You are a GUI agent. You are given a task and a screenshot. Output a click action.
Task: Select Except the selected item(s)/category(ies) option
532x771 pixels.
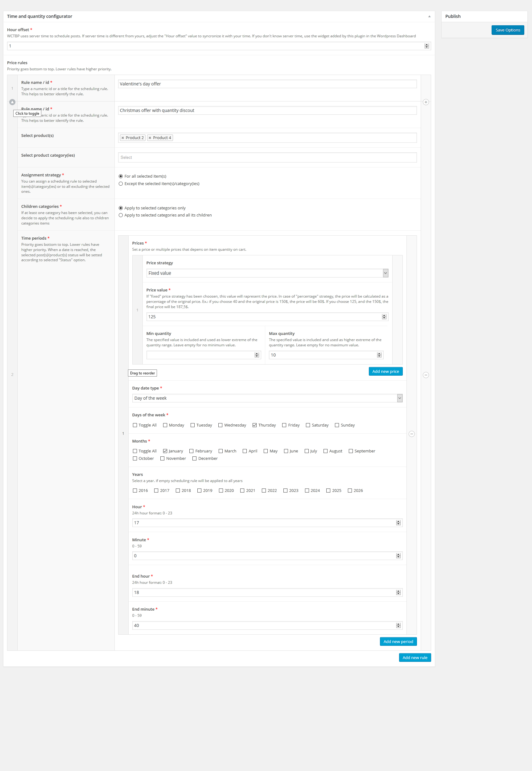tap(121, 183)
